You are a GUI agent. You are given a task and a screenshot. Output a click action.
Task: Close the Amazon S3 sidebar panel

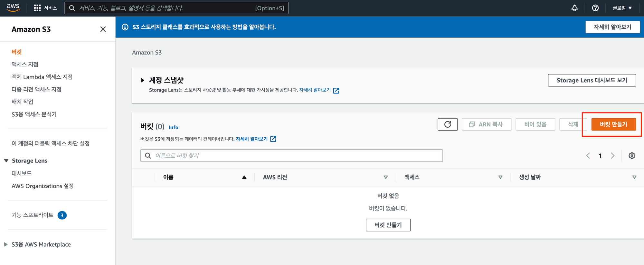103,29
